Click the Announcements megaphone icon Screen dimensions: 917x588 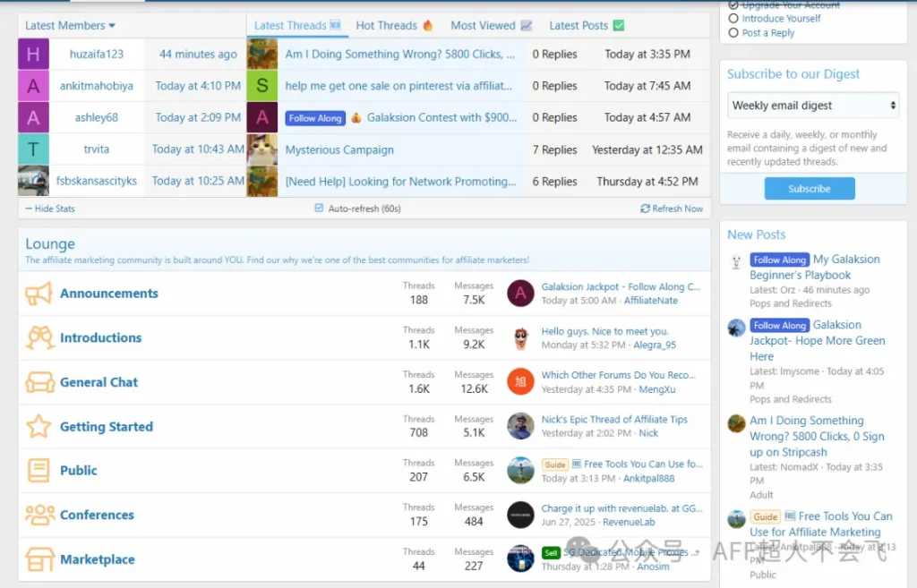click(39, 294)
